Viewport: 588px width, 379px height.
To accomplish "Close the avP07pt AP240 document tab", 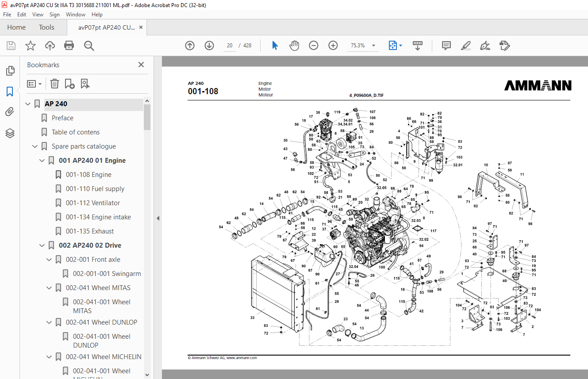I will (x=141, y=27).
